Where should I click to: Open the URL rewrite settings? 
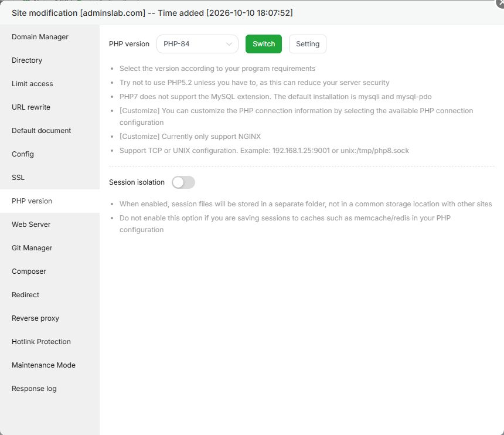[x=50, y=107]
